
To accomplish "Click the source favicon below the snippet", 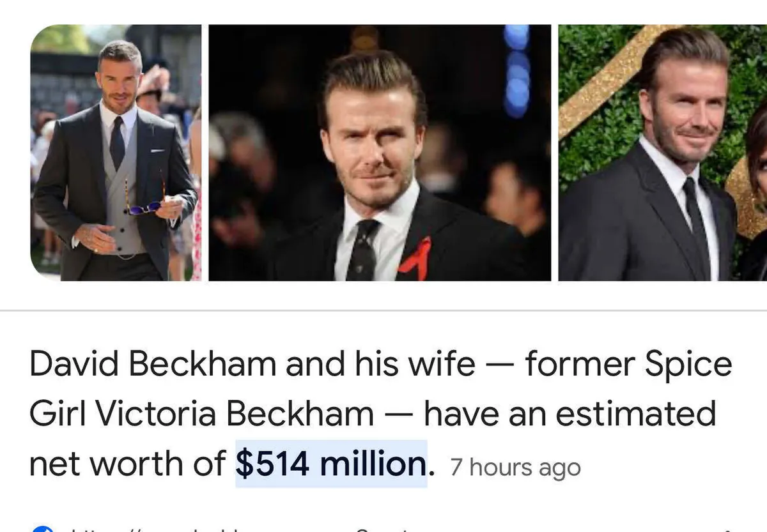I will coord(42,528).
